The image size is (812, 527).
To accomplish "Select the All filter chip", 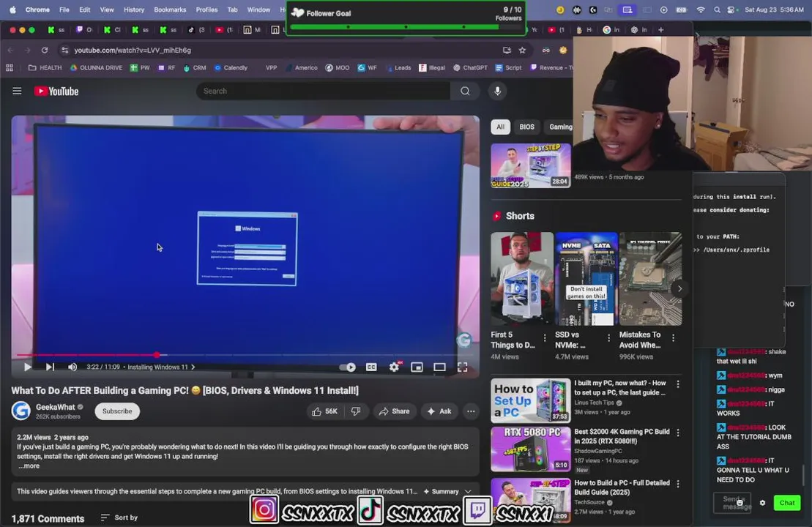I will pos(500,127).
